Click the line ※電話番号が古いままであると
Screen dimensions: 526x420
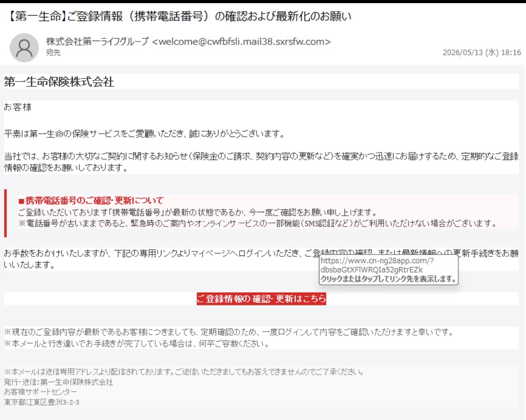[x=257, y=223]
